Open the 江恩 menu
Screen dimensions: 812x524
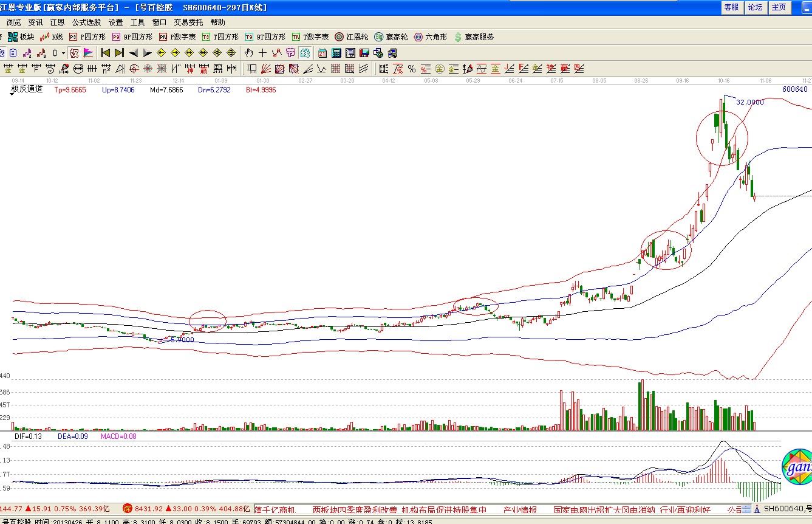57,22
